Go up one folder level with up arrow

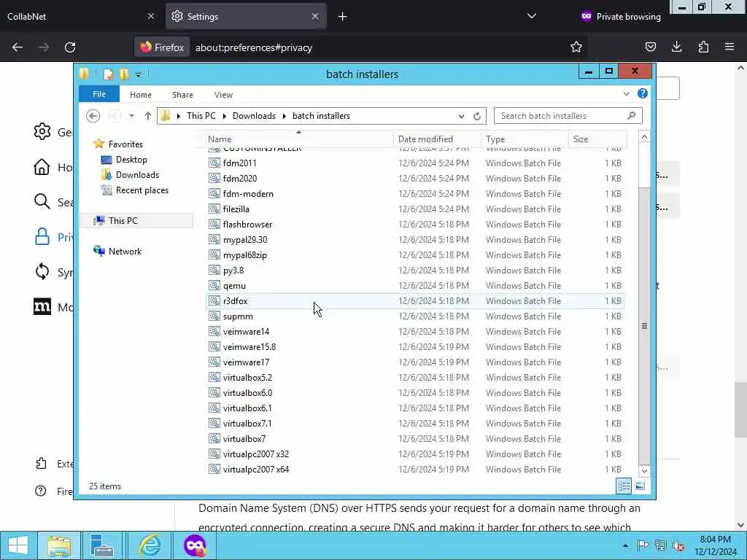click(147, 116)
